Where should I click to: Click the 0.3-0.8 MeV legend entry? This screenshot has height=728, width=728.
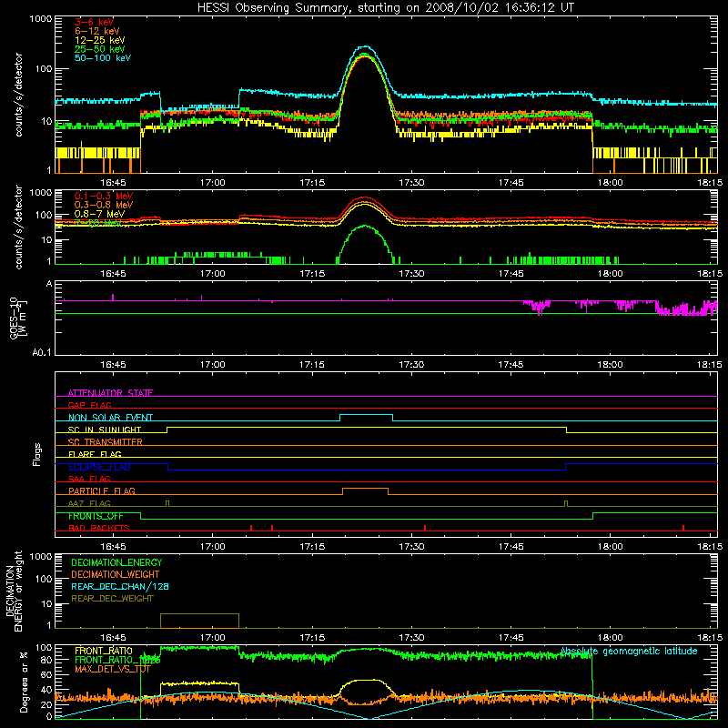pyautogui.click(x=104, y=205)
